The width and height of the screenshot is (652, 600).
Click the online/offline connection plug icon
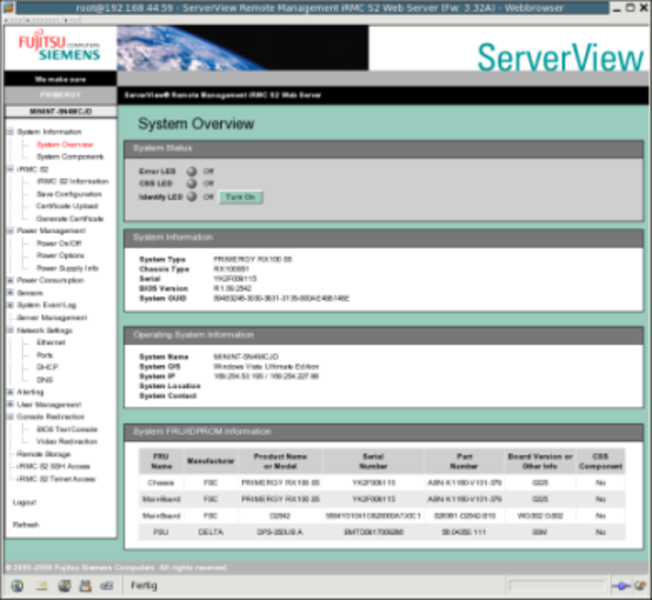pos(621,586)
